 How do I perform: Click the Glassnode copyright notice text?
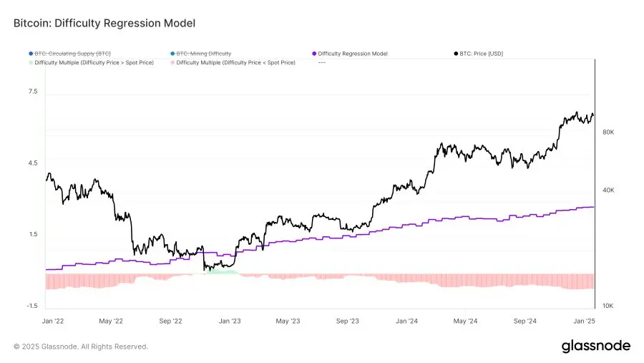point(81,347)
